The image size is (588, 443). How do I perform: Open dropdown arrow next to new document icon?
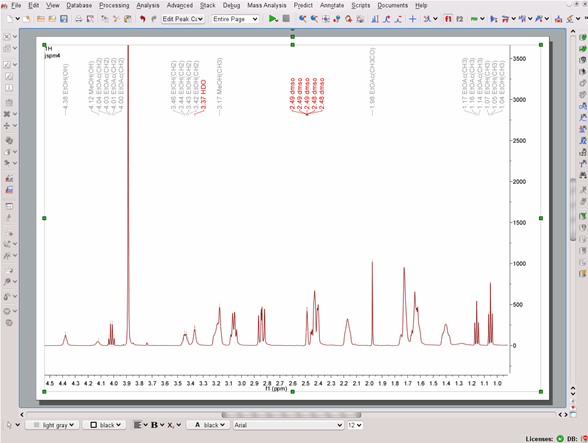tap(17, 19)
